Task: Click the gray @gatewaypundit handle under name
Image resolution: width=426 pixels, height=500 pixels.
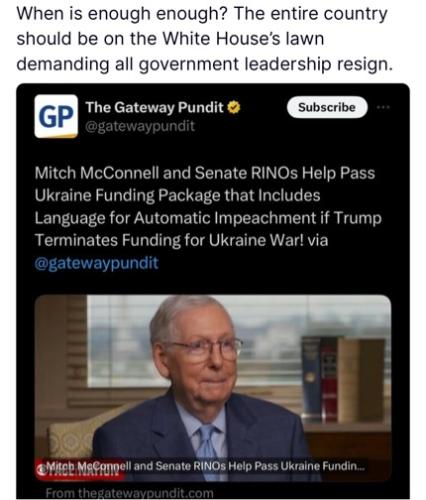Action: 140,126
